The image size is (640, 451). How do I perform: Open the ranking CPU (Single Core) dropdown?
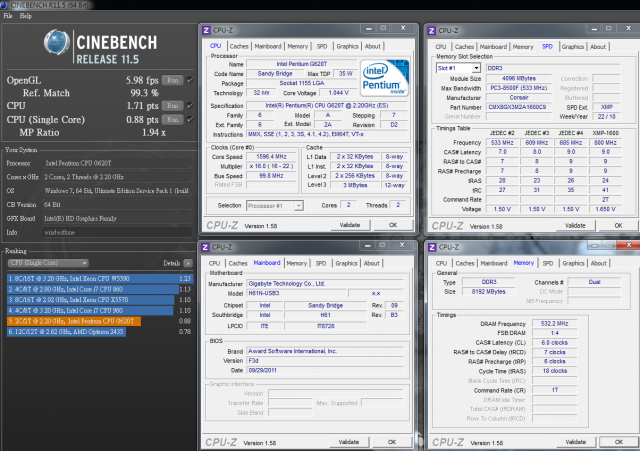[x=48, y=263]
